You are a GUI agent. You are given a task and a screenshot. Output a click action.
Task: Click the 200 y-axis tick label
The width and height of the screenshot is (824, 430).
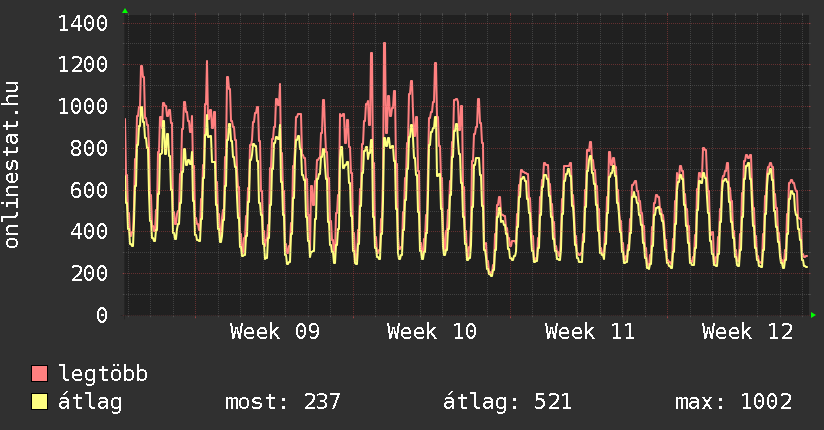pos(89,274)
